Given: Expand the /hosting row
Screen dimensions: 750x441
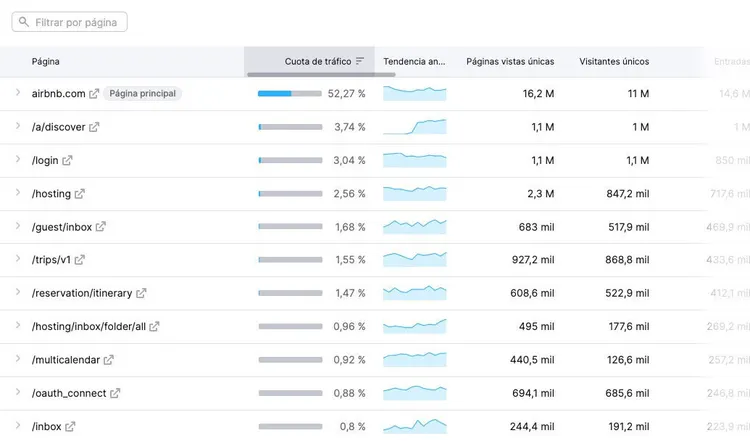Looking at the screenshot, I should point(18,193).
